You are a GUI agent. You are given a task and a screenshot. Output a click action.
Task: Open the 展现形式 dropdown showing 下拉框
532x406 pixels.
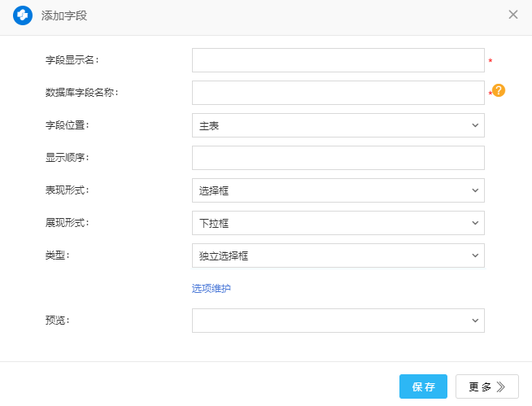pos(338,223)
